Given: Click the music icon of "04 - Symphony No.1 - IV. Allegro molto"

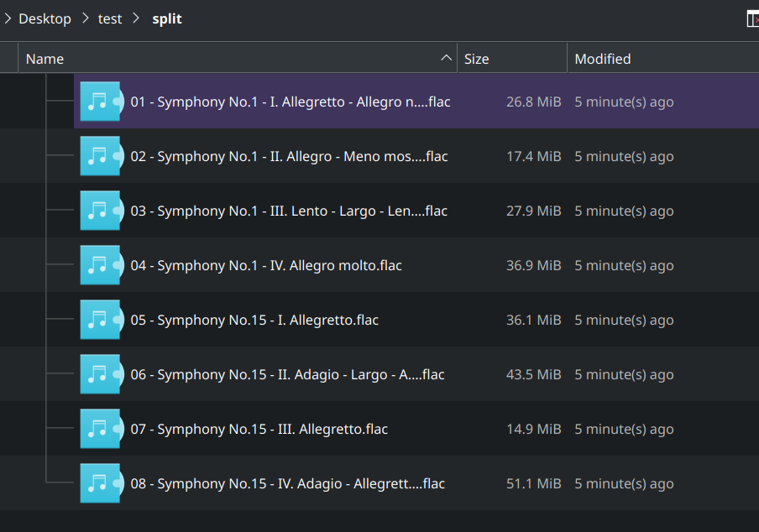Looking at the screenshot, I should tap(102, 264).
